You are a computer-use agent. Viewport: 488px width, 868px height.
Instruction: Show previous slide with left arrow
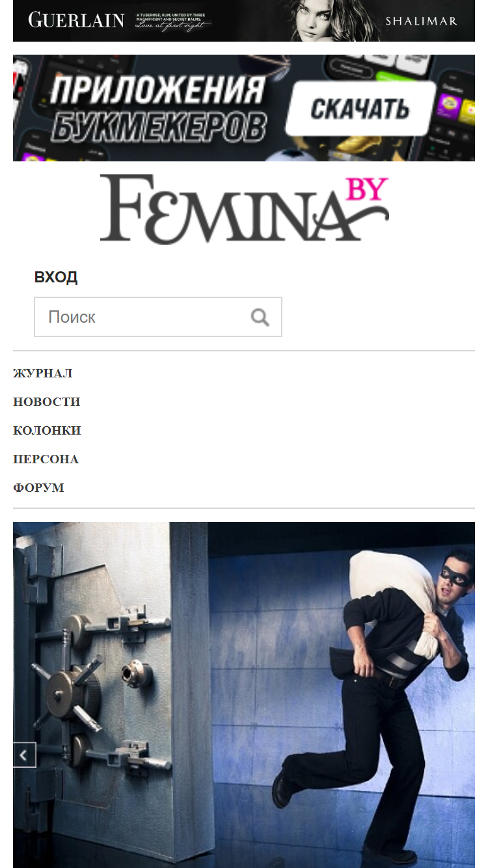click(24, 755)
